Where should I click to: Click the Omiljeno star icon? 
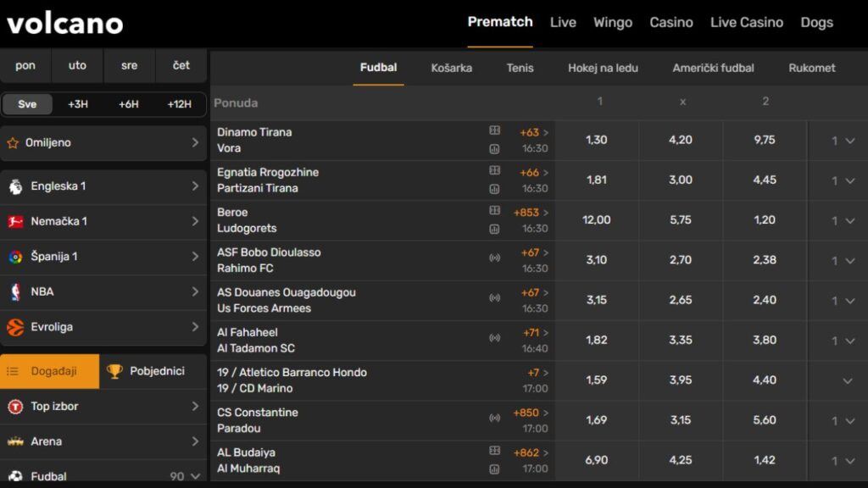click(13, 143)
